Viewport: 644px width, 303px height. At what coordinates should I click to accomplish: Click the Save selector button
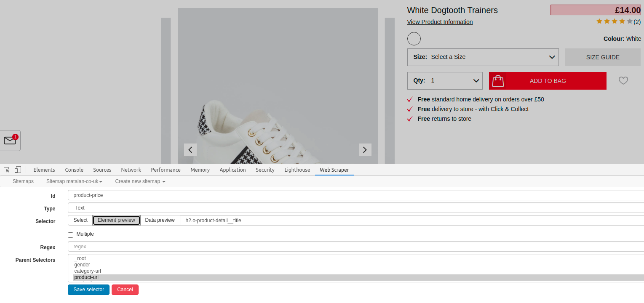(x=88, y=290)
